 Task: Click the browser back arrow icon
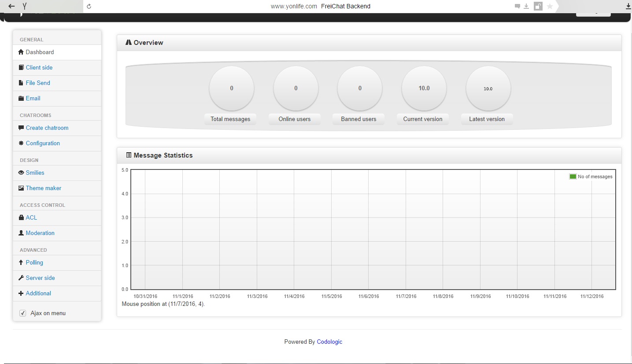pos(11,6)
